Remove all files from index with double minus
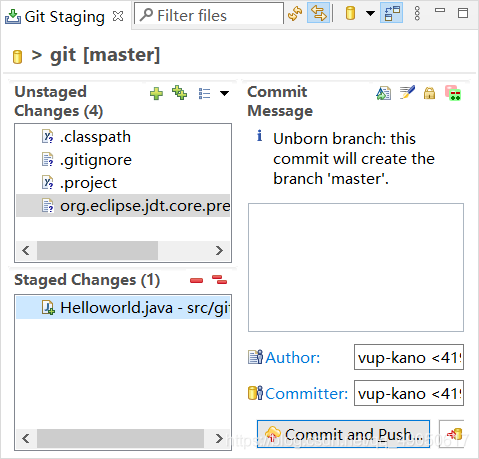 pos(219,280)
